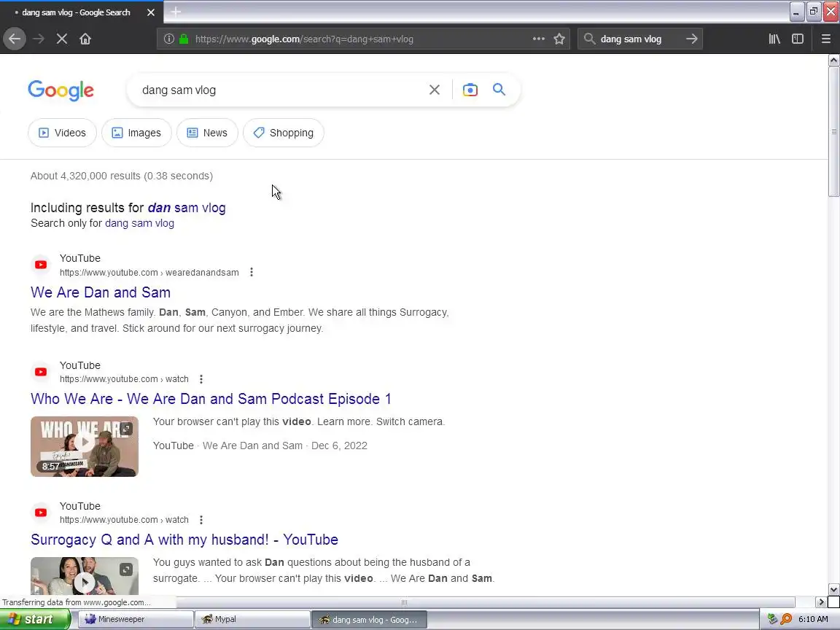Clear the Google search query with X

pos(435,90)
